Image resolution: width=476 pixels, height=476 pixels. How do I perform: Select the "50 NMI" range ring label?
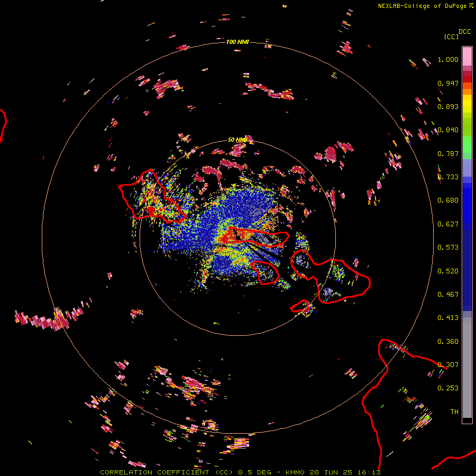237,140
